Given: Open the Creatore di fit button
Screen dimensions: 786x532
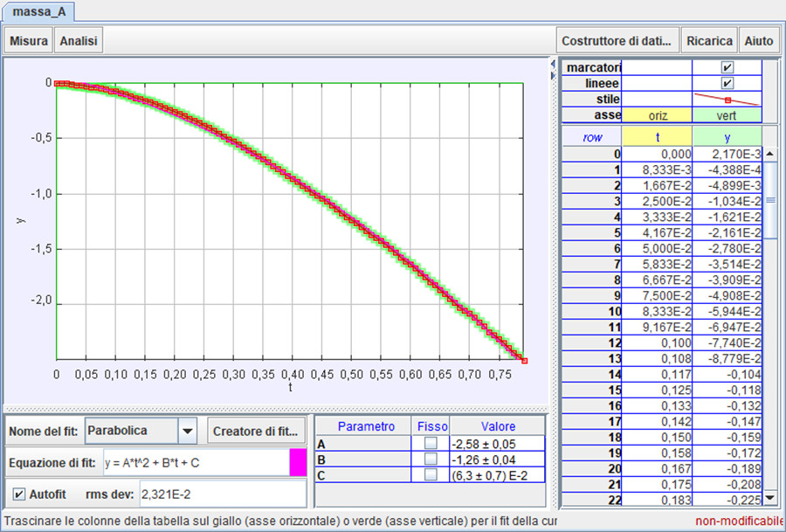Looking at the screenshot, I should pyautogui.click(x=257, y=431).
